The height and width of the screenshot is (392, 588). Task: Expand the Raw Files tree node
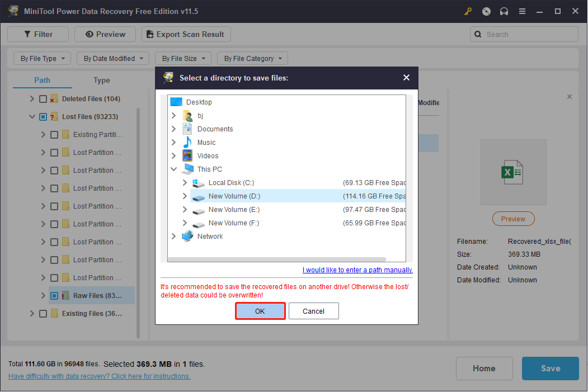click(x=43, y=296)
